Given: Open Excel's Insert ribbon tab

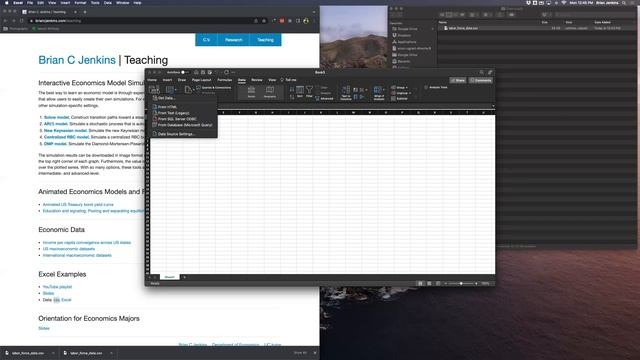Looking at the screenshot, I should [167, 80].
